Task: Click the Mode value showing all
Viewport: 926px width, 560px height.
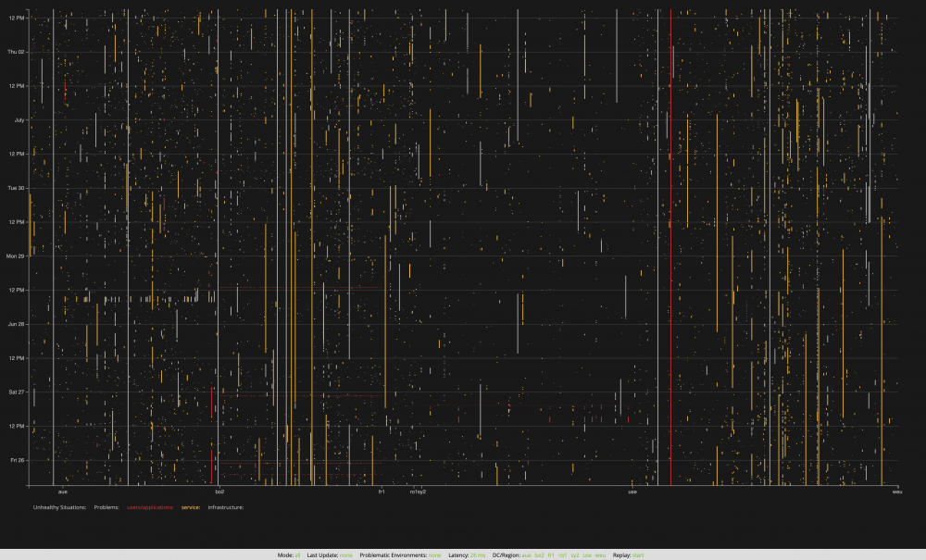Action: pos(296,554)
